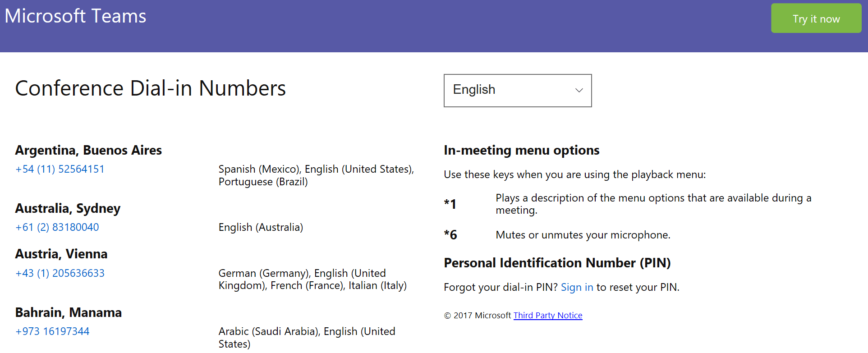Click the Arabic (Saudi Arabia) languages text
868x353 pixels.
(307, 338)
